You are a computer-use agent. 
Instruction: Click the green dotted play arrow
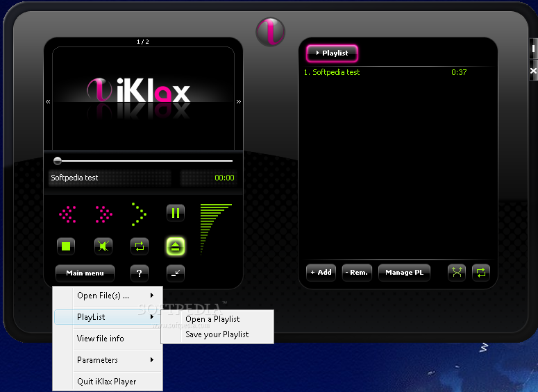click(x=140, y=214)
